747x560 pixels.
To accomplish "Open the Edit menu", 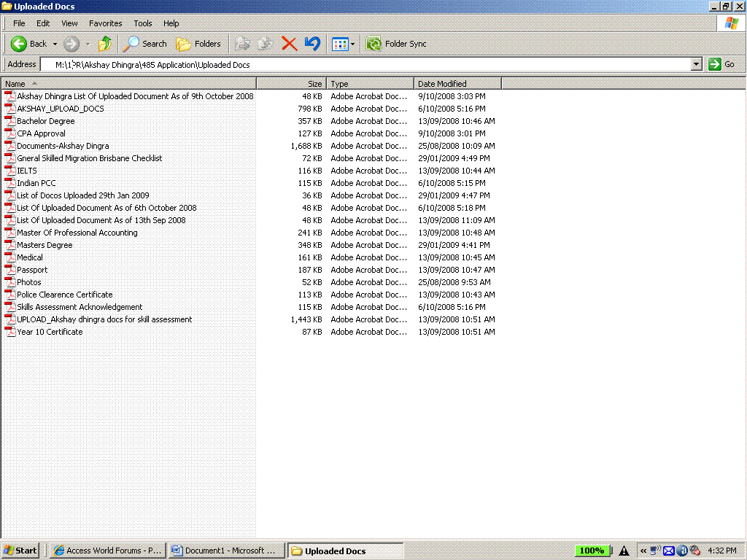I will (x=43, y=23).
